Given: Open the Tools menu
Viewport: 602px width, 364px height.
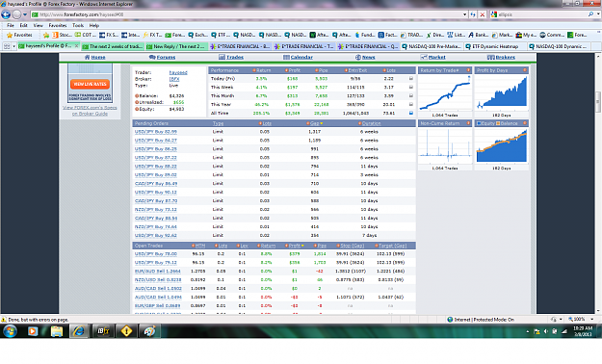Looking at the screenshot, I should [78, 25].
